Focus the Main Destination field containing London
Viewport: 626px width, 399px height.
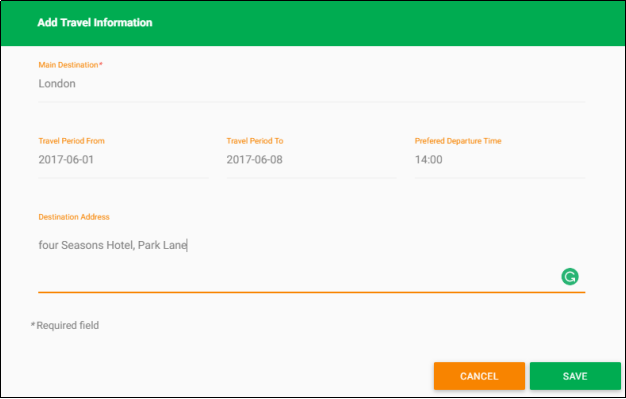(312, 84)
